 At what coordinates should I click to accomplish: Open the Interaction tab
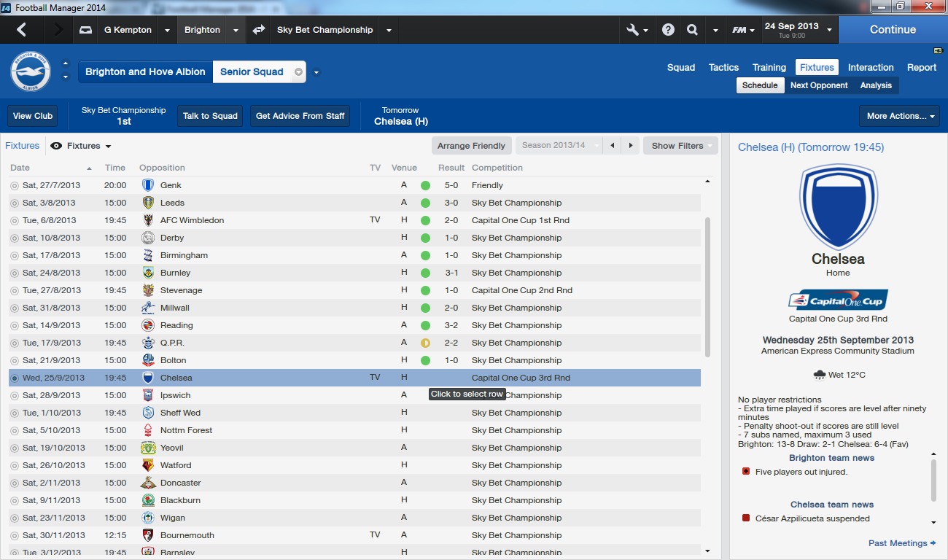click(871, 67)
